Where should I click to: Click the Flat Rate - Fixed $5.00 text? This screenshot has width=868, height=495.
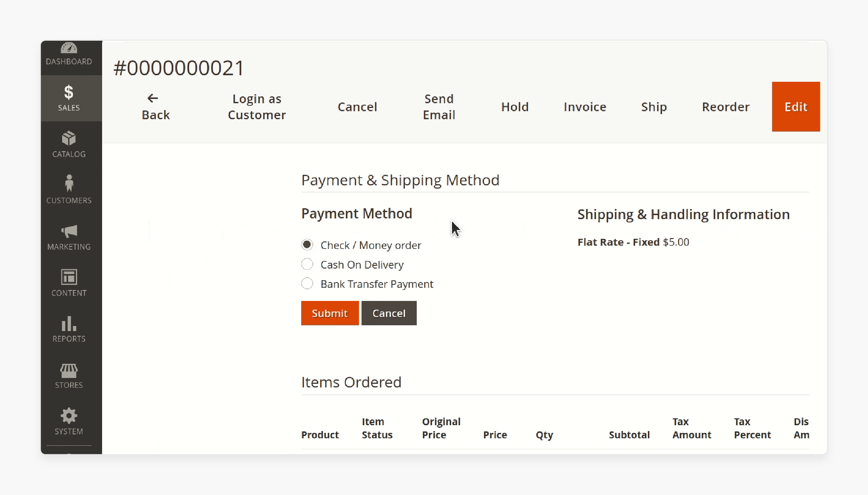633,242
